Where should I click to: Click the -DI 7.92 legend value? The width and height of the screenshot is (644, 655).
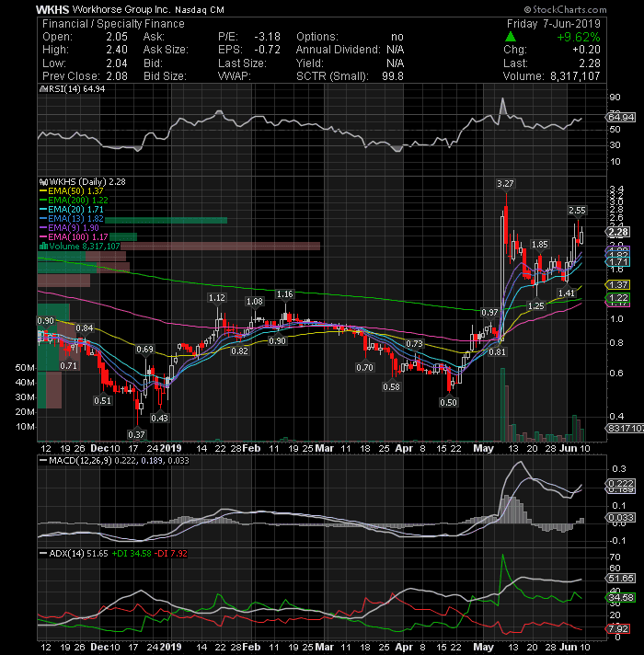[171, 554]
